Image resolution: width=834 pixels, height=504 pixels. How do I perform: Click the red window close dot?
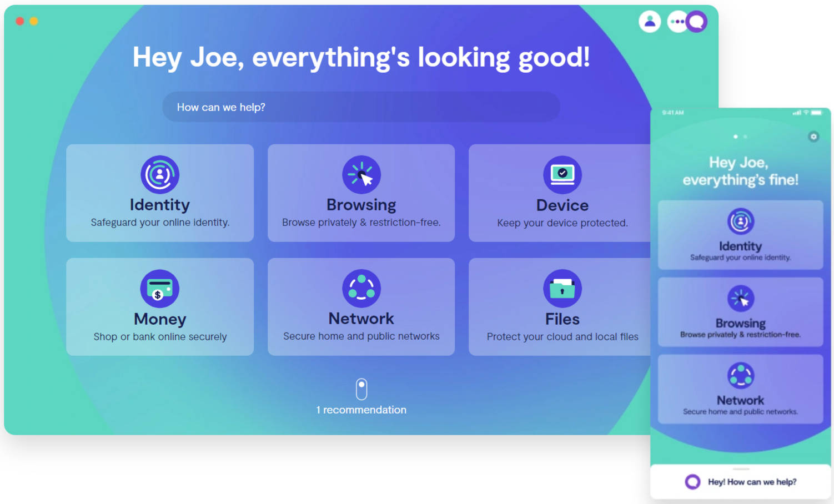(20, 21)
